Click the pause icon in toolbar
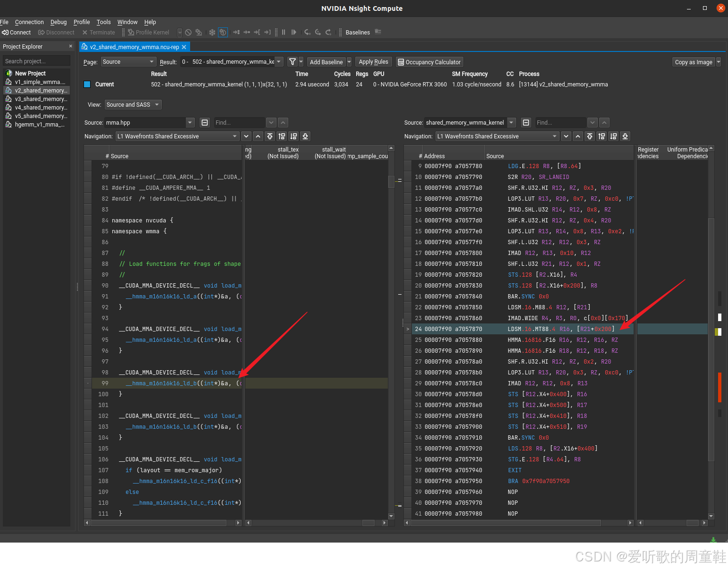Screen dimensions: 728x569 coord(284,33)
